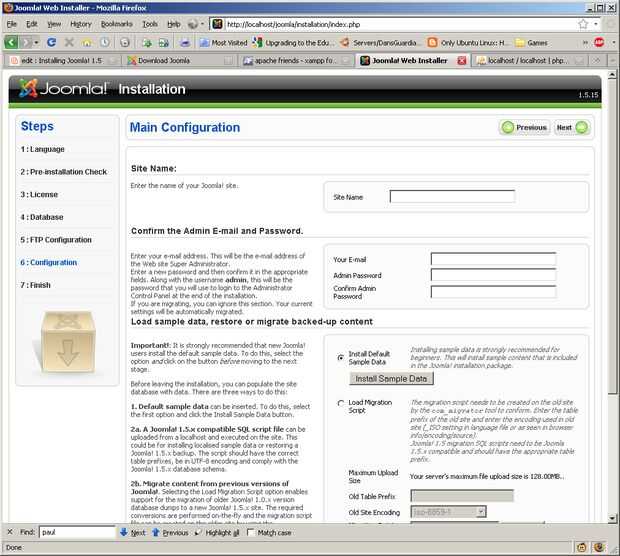
Task: Click the Print icon in the toolbar
Action: (185, 43)
